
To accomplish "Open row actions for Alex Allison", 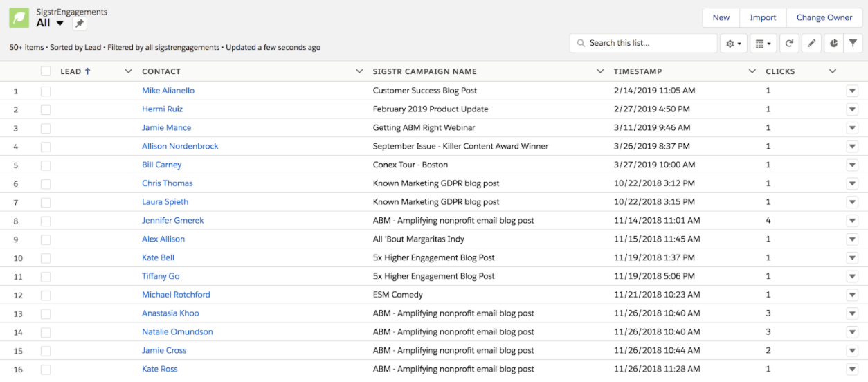I will (852, 239).
